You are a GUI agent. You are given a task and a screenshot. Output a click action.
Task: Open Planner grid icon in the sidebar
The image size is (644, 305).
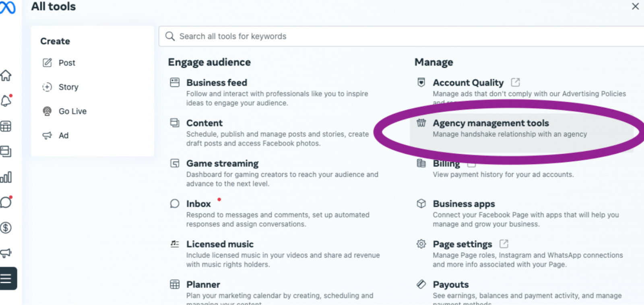6,126
